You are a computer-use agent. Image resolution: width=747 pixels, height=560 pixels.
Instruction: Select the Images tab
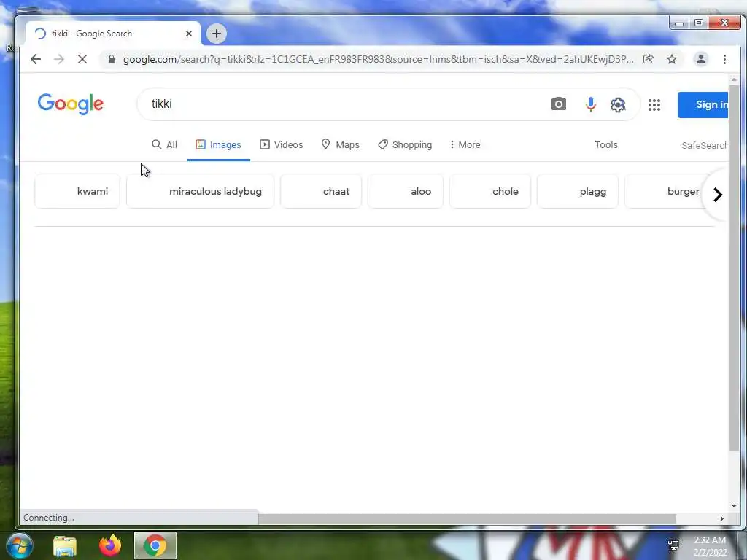(x=219, y=145)
